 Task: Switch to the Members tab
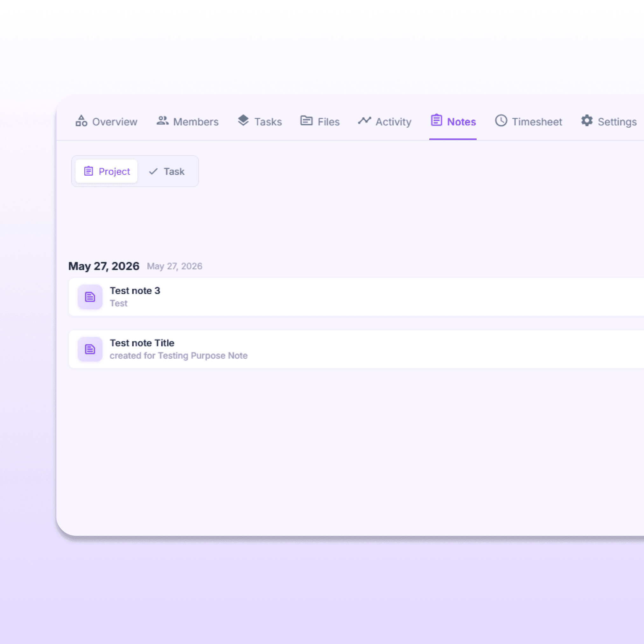point(188,121)
